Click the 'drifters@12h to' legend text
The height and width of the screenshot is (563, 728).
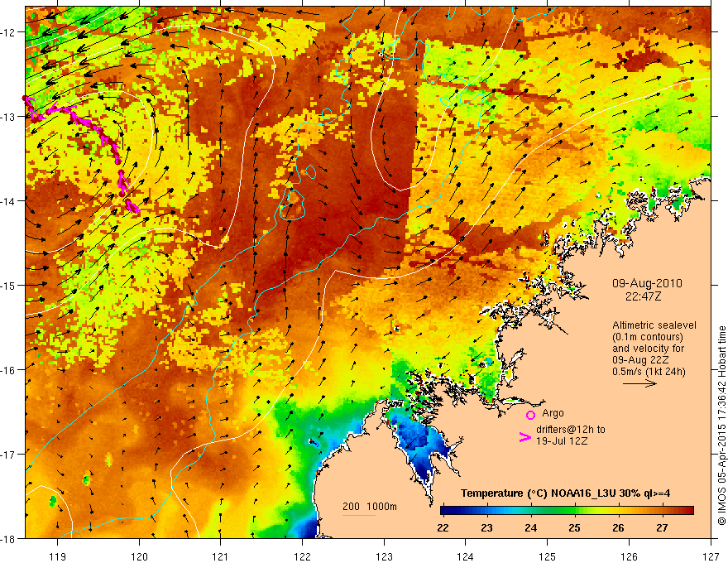(571, 430)
